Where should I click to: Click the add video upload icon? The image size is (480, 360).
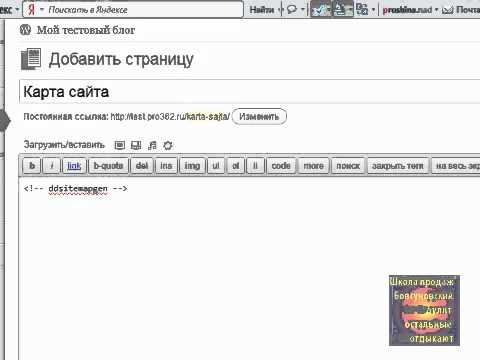coord(136,145)
